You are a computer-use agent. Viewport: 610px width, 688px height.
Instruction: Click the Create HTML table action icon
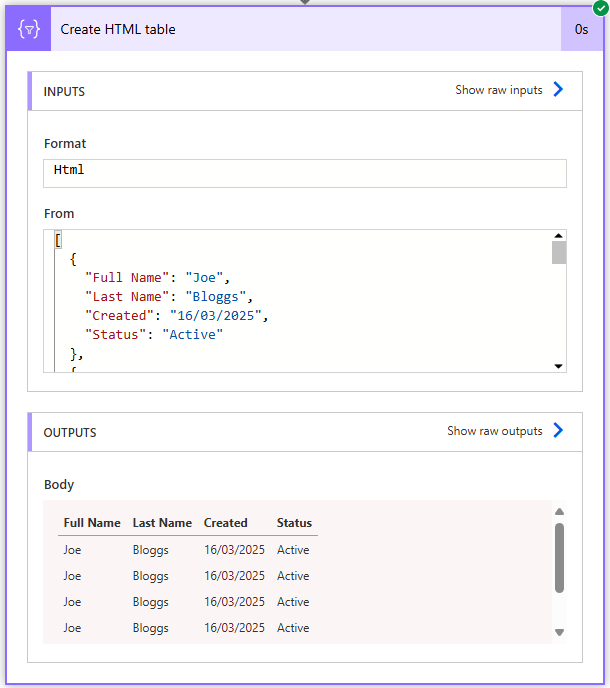coord(29,29)
